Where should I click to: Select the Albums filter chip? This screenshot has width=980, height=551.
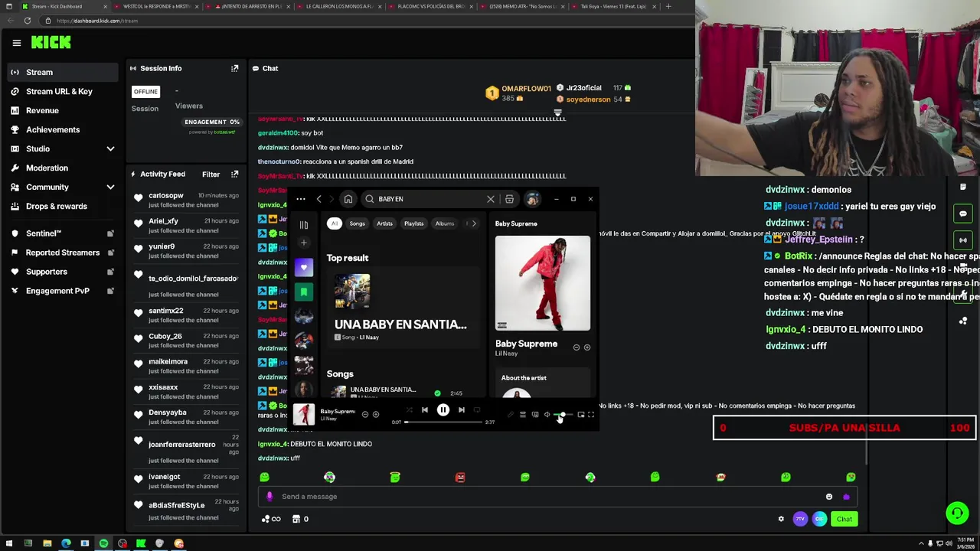coord(445,223)
